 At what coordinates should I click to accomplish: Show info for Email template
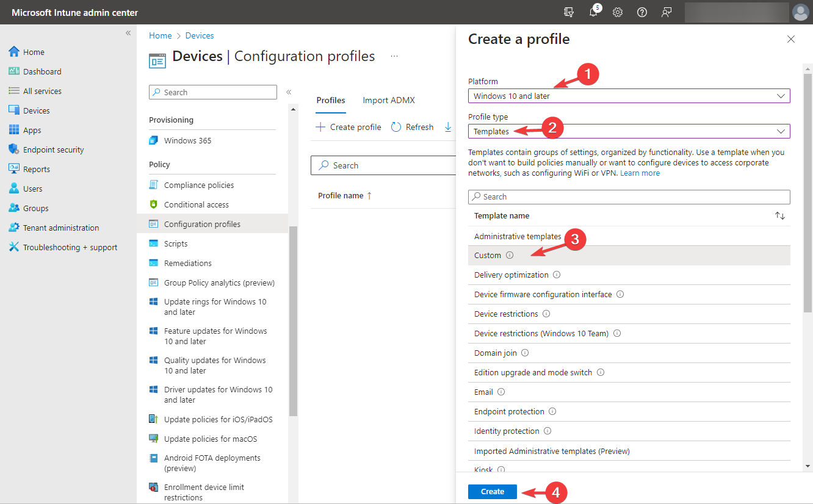click(501, 392)
